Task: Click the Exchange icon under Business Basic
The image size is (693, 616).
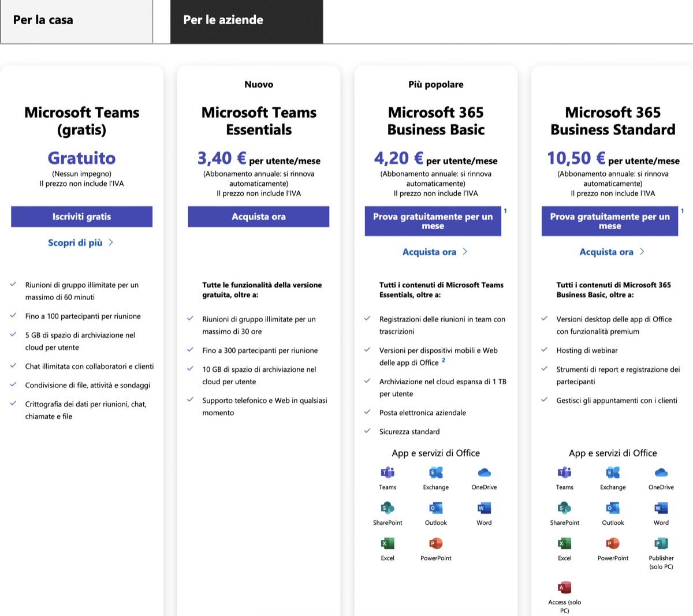Action: click(436, 473)
